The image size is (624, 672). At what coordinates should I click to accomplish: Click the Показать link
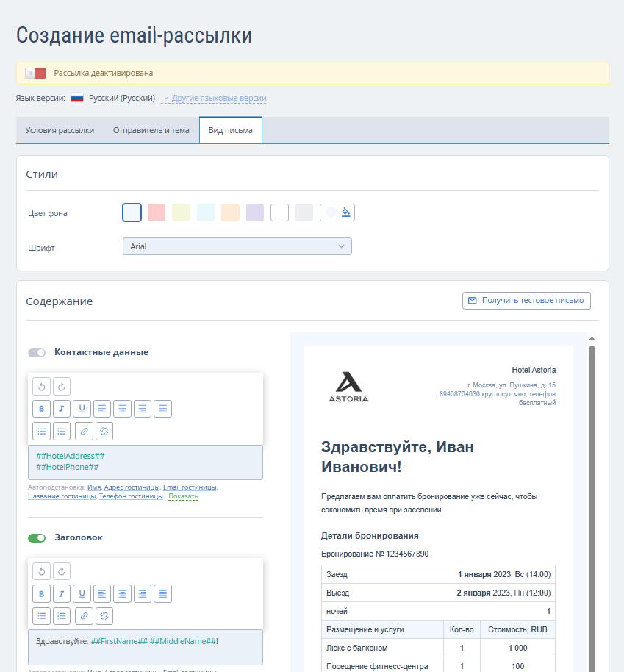click(x=183, y=496)
